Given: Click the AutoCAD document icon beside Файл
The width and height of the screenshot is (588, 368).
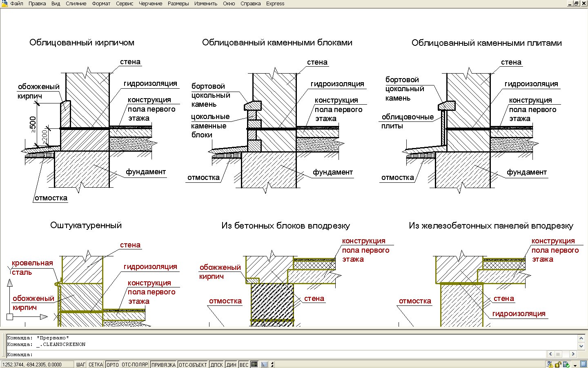Looking at the screenshot, I should coord(4,3).
